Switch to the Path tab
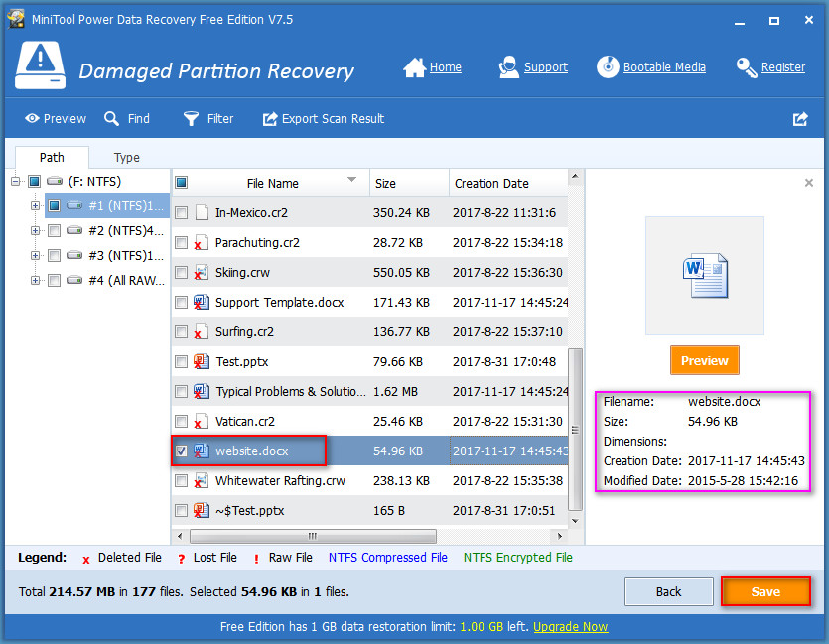829x644 pixels. point(52,158)
